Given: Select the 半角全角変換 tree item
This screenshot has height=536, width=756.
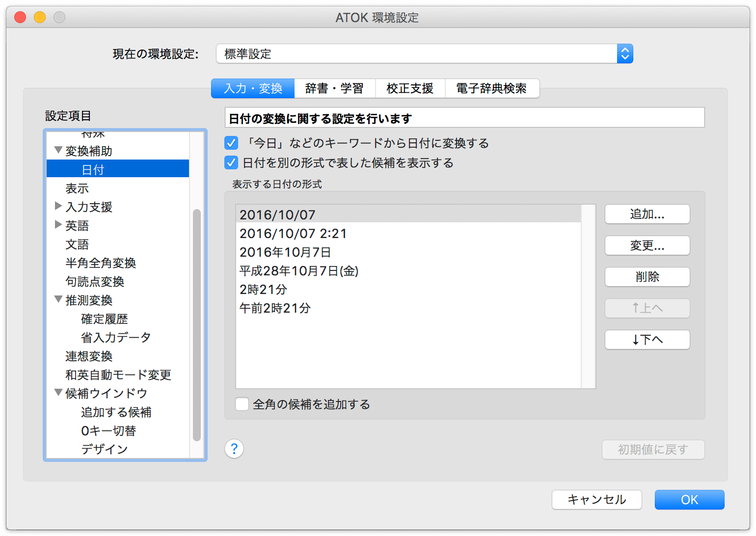Looking at the screenshot, I should point(118,263).
